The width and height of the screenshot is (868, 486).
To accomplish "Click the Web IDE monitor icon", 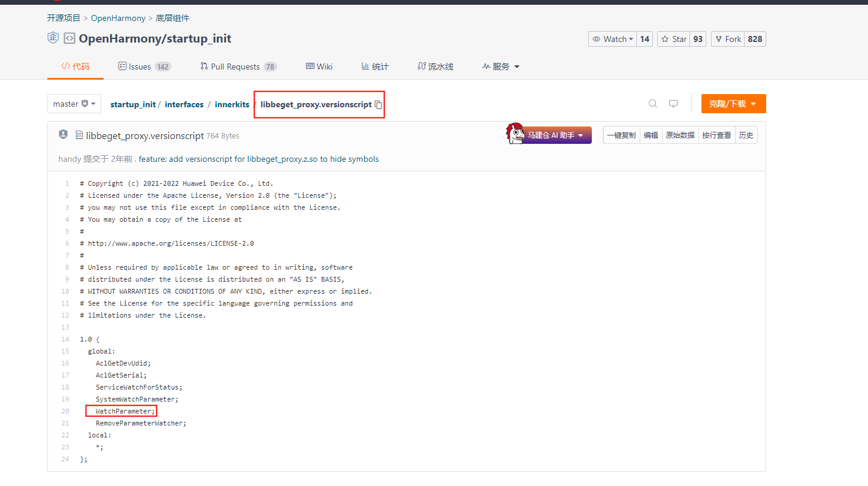I will click(x=673, y=104).
